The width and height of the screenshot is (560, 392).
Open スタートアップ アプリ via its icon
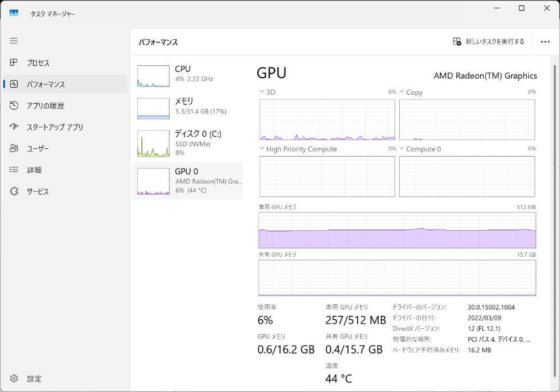click(x=14, y=127)
